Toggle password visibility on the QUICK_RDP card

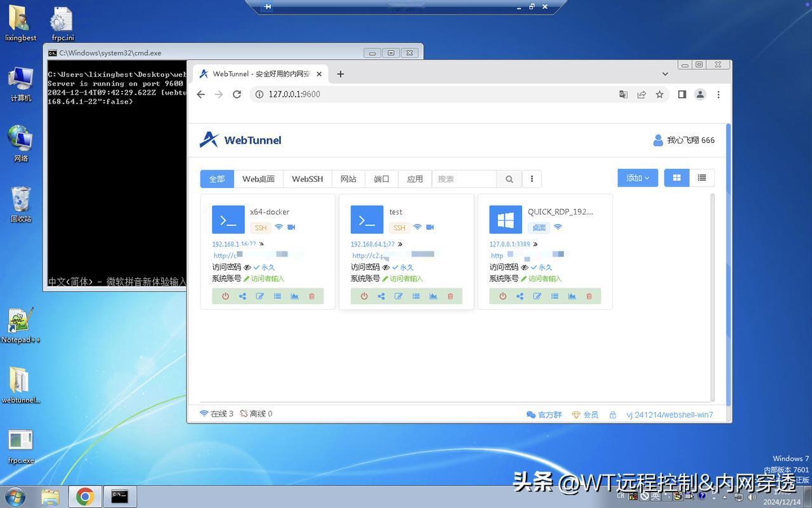[x=525, y=267]
